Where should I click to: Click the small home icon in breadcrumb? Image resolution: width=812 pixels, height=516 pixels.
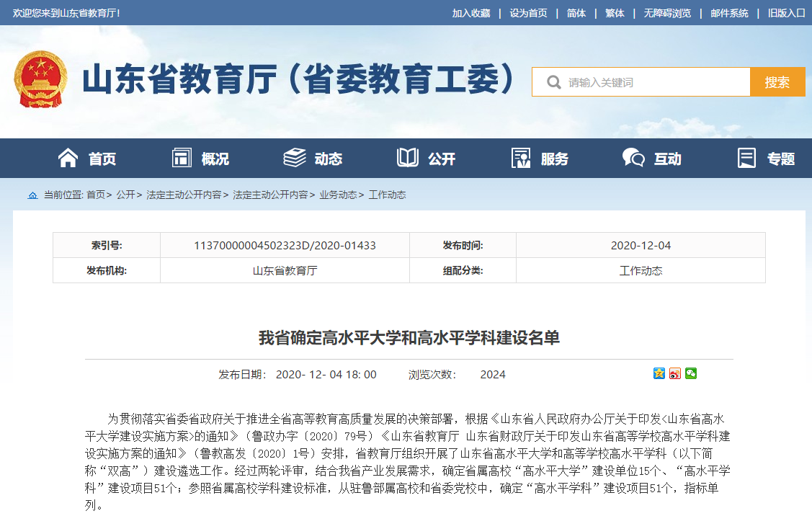pos(32,195)
